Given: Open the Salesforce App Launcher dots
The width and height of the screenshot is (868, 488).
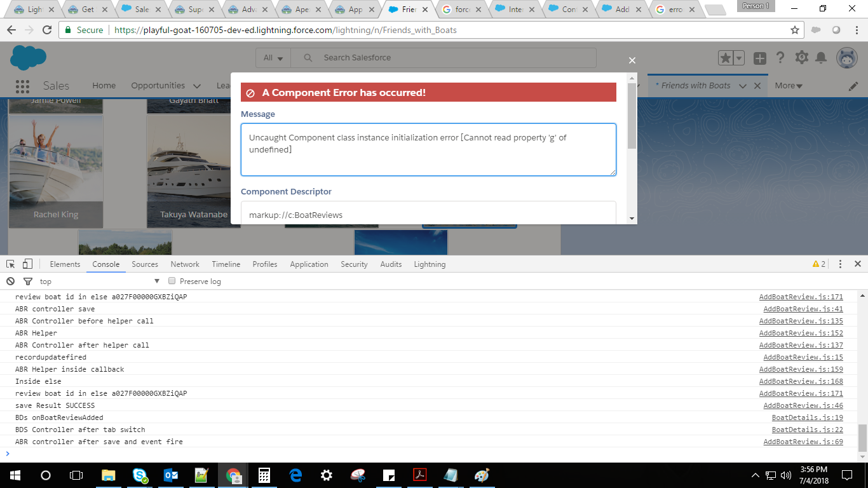Looking at the screenshot, I should [22, 86].
